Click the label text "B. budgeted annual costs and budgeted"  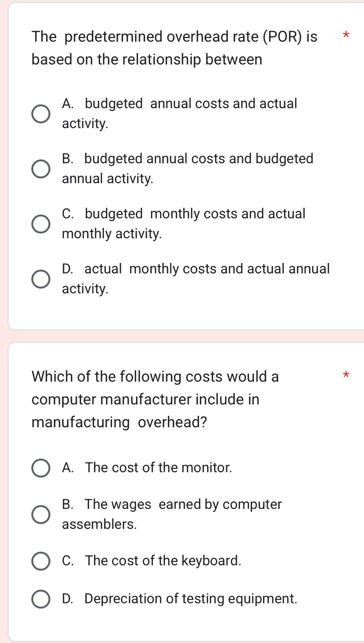click(x=188, y=159)
